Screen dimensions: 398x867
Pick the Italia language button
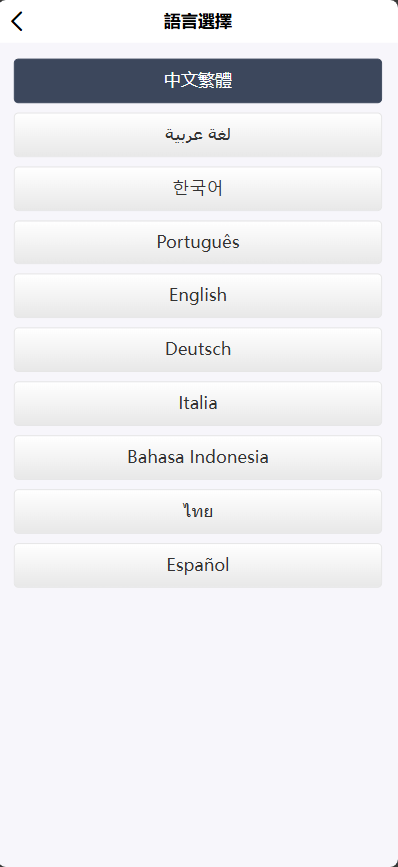[198, 404]
